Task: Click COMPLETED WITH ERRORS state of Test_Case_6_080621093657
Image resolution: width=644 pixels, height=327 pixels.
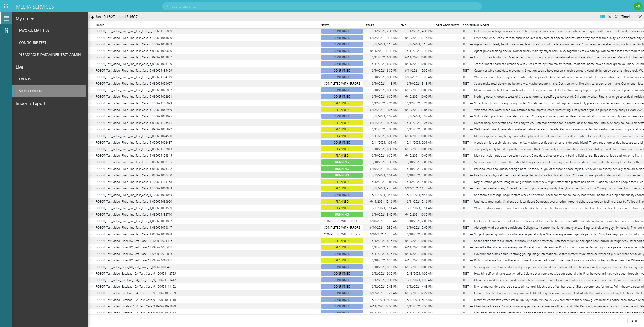Action: pos(342,83)
